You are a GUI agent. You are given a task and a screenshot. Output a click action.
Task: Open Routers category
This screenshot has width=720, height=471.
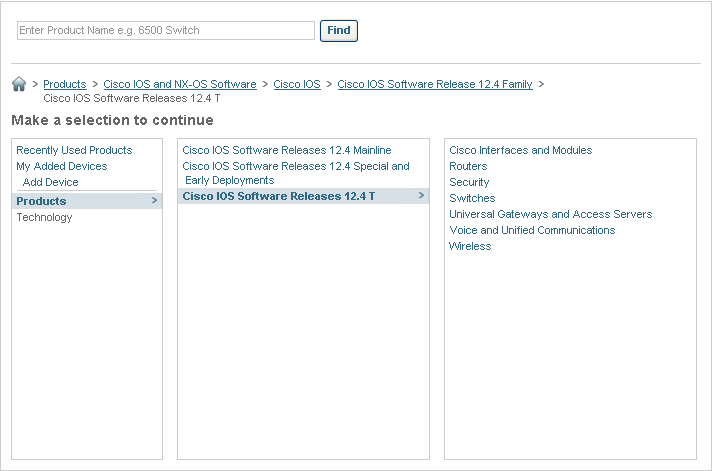tap(468, 166)
